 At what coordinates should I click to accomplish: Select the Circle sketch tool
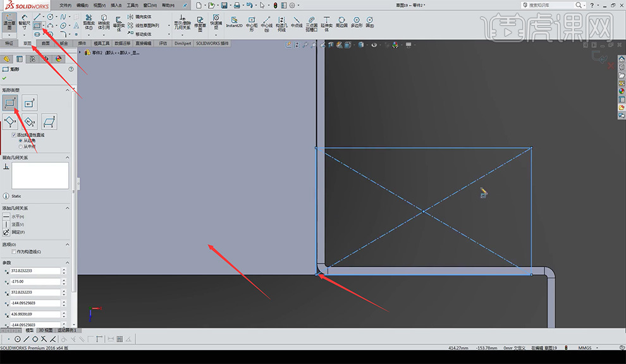(x=51, y=17)
